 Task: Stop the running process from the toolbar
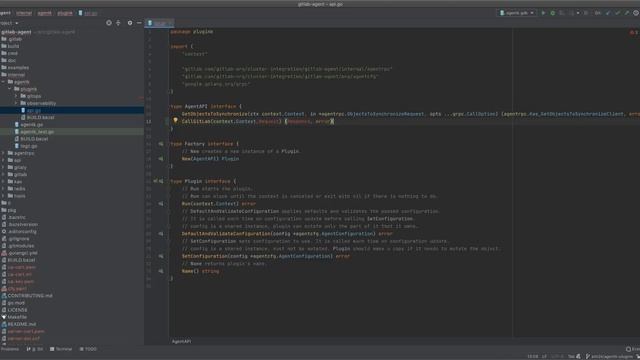[x=586, y=13]
